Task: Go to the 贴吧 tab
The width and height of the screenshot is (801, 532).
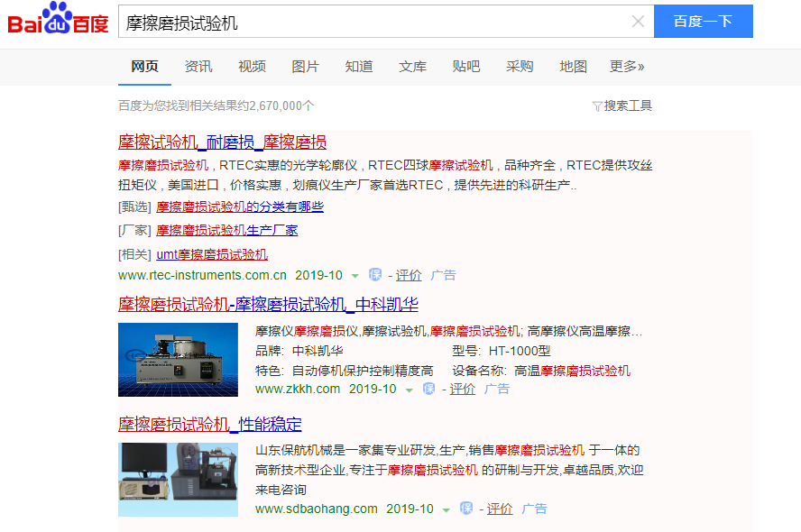Action: point(465,67)
